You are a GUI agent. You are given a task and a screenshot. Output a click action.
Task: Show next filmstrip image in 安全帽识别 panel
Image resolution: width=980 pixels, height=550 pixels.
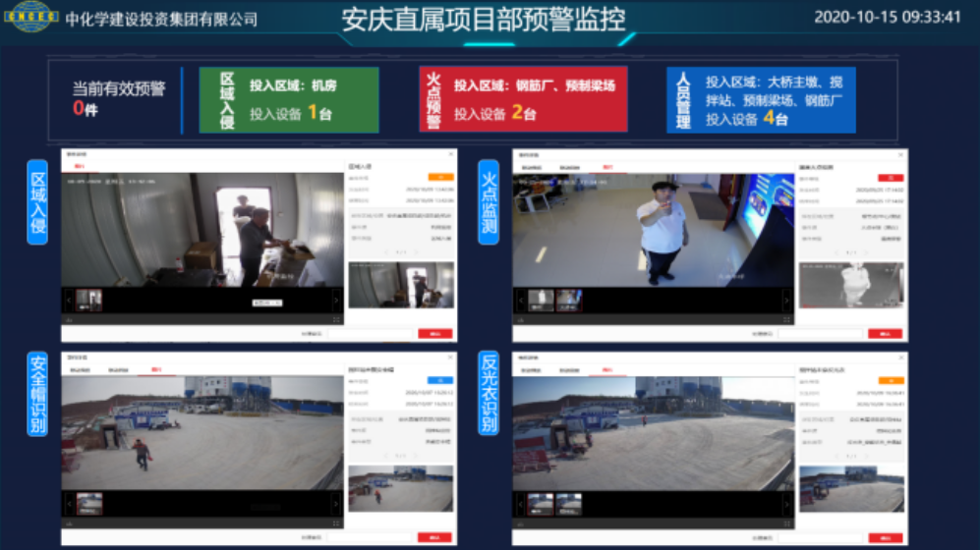coord(336,503)
